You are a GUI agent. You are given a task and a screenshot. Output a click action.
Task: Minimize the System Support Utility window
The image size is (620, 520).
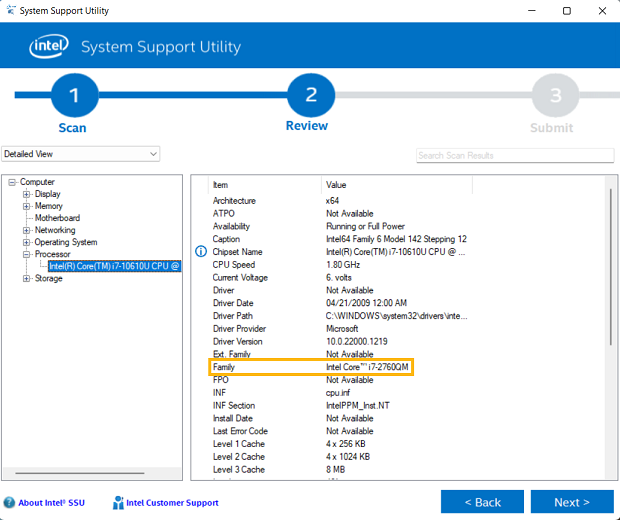(x=532, y=11)
